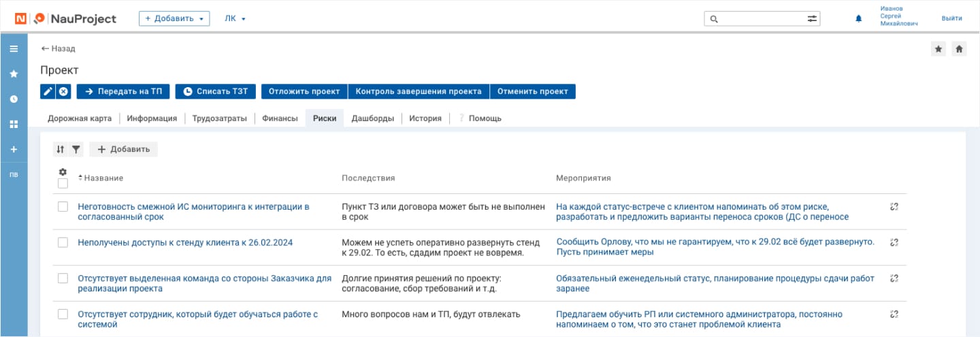Open risk Неготовность смежной ИС мониторинга link
The image size is (980, 337).
click(x=194, y=212)
